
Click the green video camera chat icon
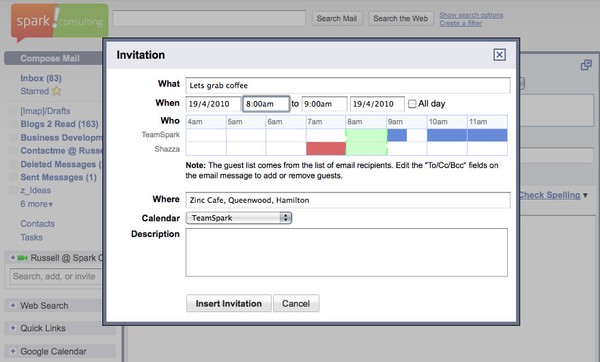(x=23, y=258)
